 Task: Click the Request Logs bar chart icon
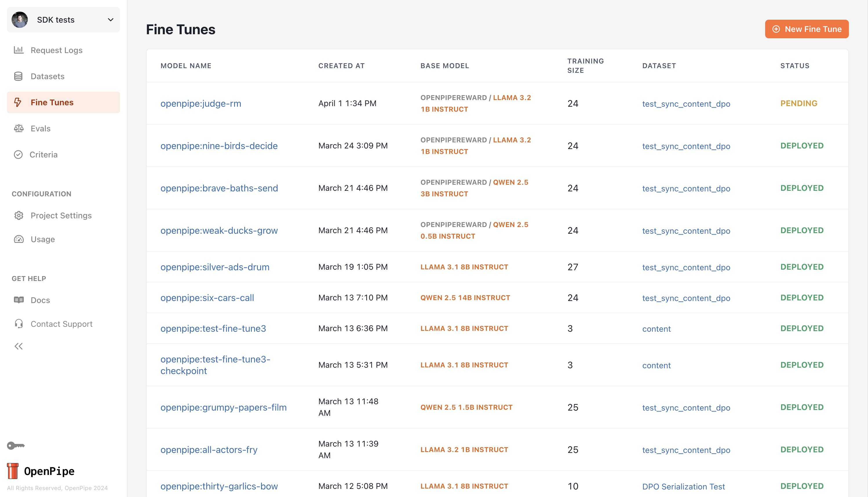(x=19, y=50)
